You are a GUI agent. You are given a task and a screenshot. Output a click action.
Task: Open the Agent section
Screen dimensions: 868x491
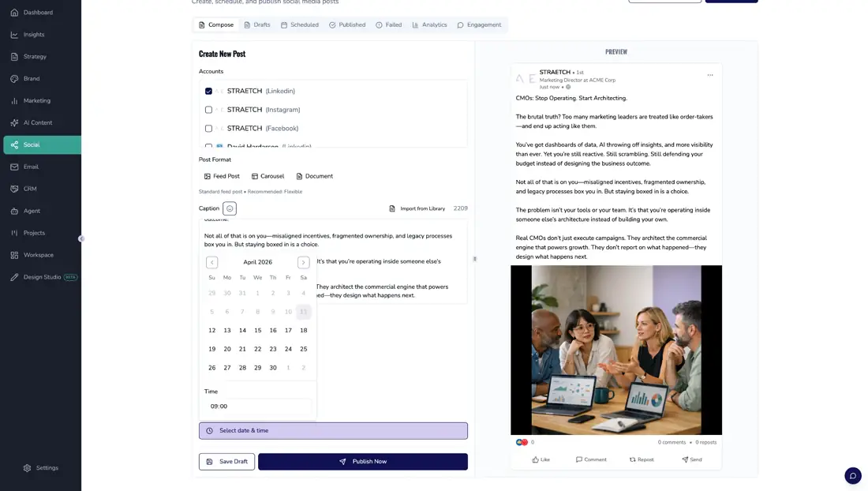coord(40,211)
